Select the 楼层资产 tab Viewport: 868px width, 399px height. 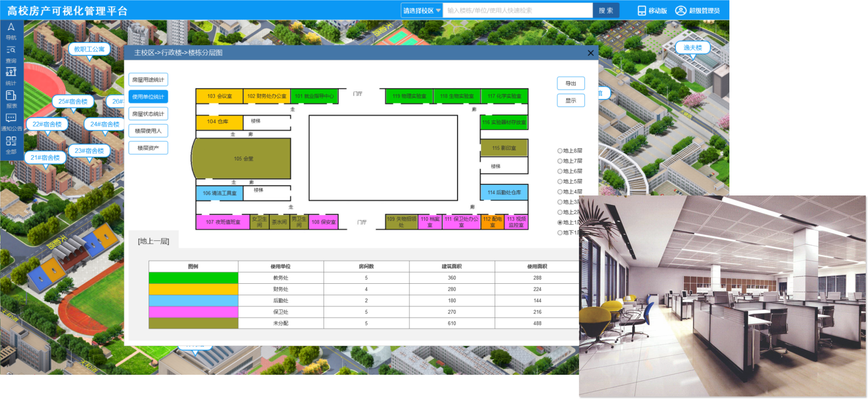coord(148,148)
